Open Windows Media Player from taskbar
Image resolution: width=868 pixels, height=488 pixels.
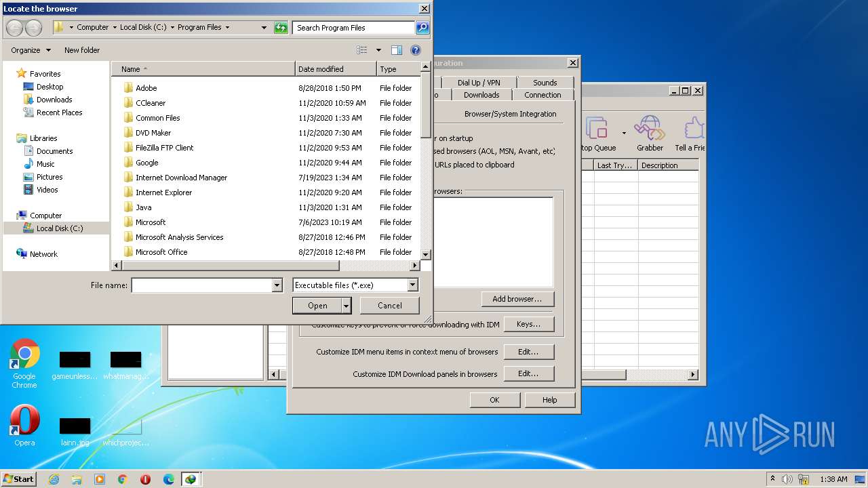(100, 479)
